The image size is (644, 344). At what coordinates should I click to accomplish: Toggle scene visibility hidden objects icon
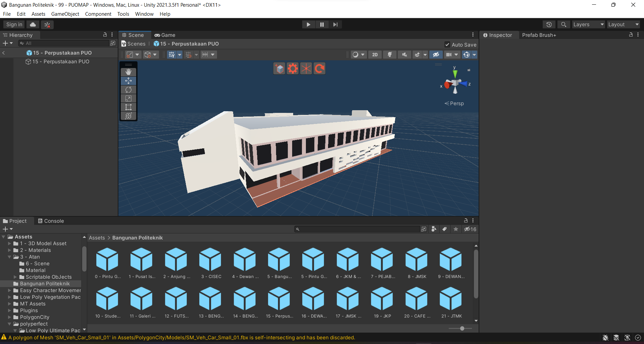(436, 55)
